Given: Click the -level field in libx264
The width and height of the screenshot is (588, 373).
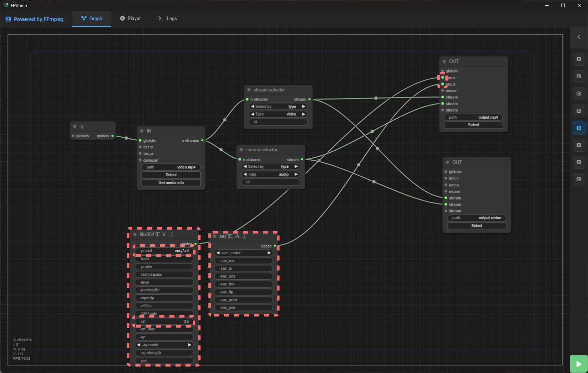Looking at the screenshot, I should coord(164,282).
